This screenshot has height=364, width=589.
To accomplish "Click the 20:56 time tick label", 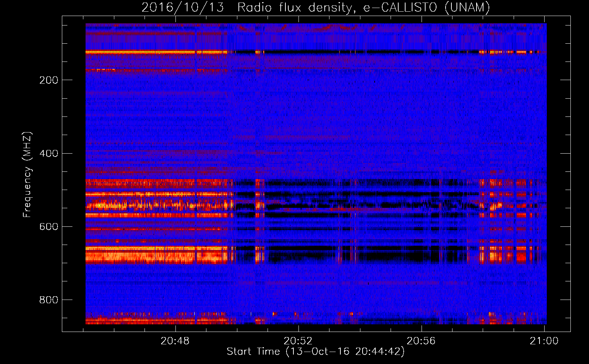I will [x=421, y=341].
